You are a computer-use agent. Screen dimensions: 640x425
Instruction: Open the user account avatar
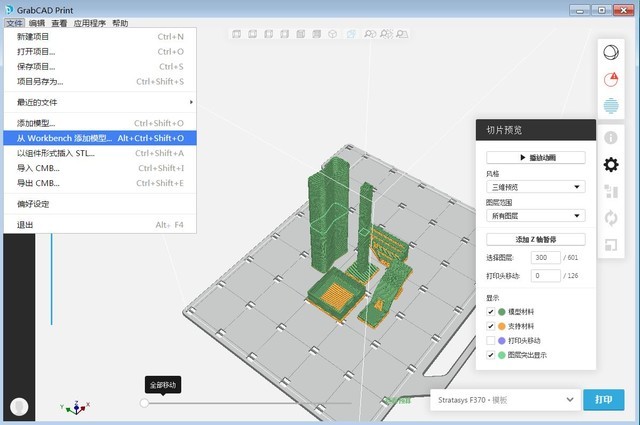click(x=19, y=407)
